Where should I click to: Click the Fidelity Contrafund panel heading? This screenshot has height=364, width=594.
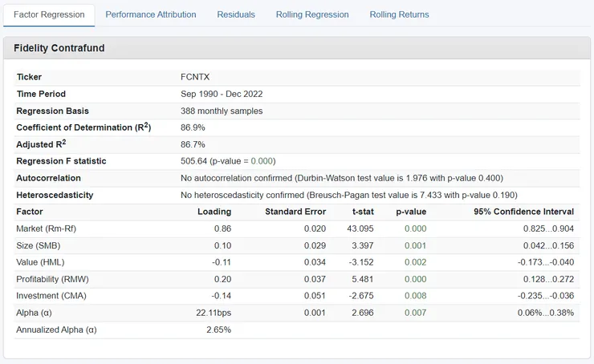59,48
